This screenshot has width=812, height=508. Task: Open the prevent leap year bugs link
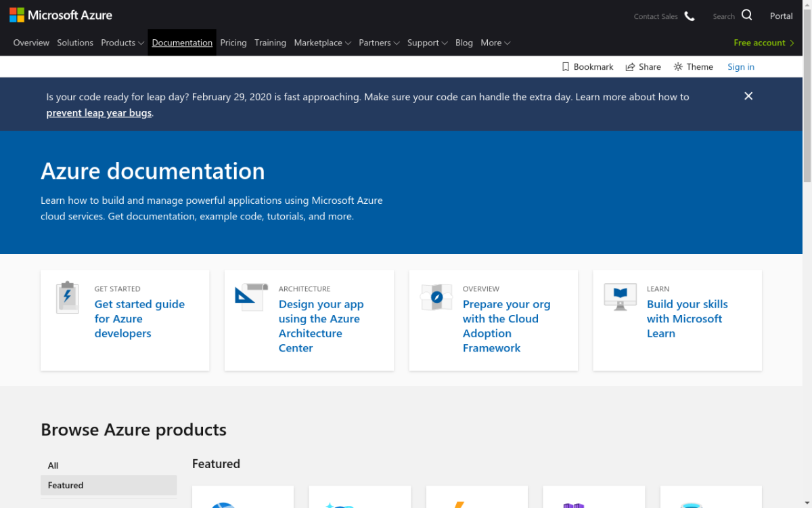coord(99,113)
